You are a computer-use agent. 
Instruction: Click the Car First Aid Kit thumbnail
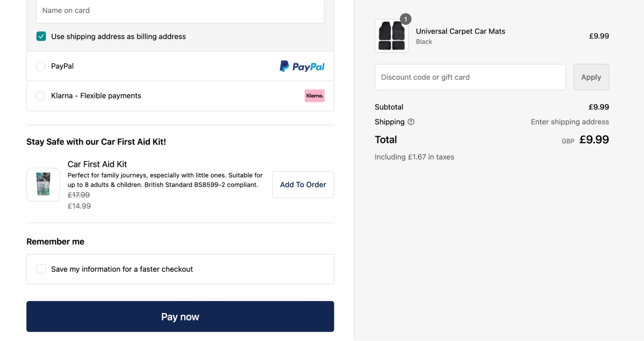pos(43,184)
